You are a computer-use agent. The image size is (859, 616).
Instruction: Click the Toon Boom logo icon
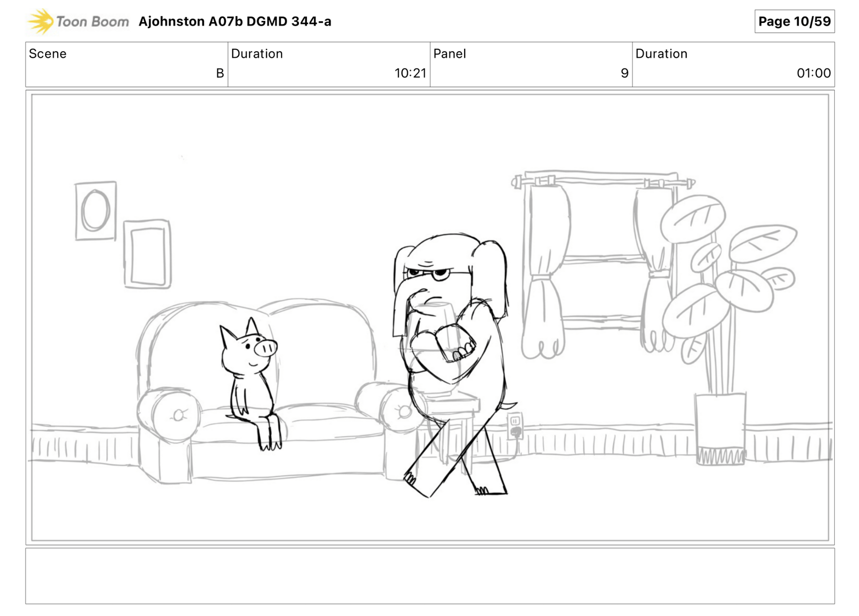click(x=41, y=21)
